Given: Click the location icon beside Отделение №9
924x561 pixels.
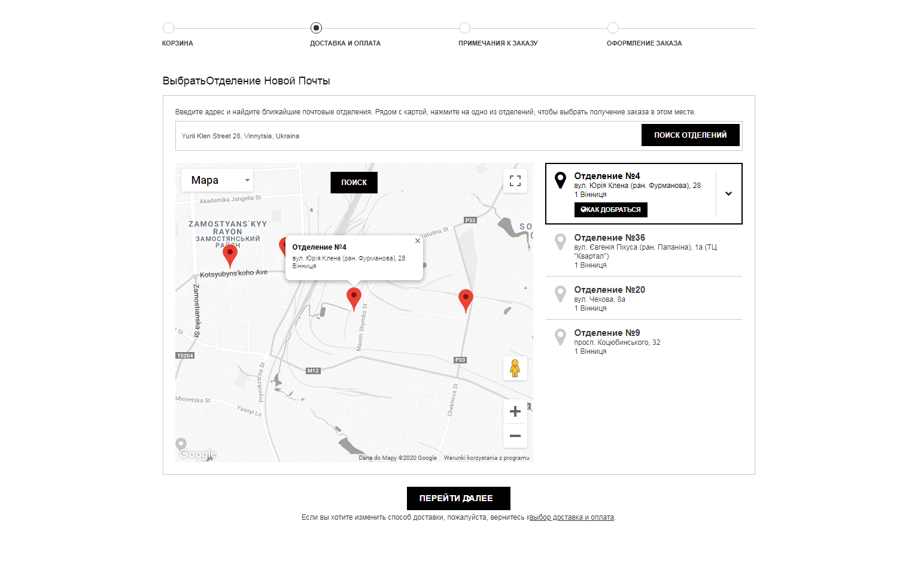Looking at the screenshot, I should 560,336.
